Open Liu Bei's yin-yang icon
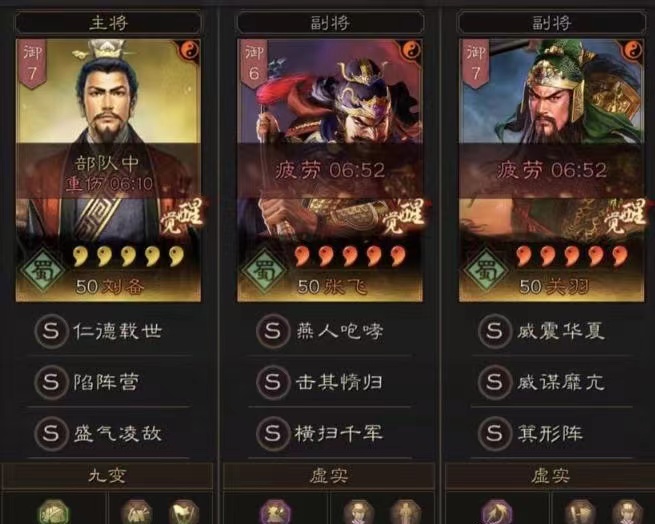Image resolution: width=655 pixels, height=524 pixels. (190, 51)
